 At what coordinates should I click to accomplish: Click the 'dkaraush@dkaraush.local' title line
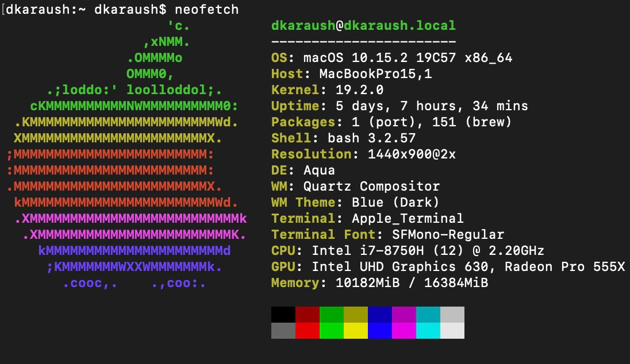point(363,25)
